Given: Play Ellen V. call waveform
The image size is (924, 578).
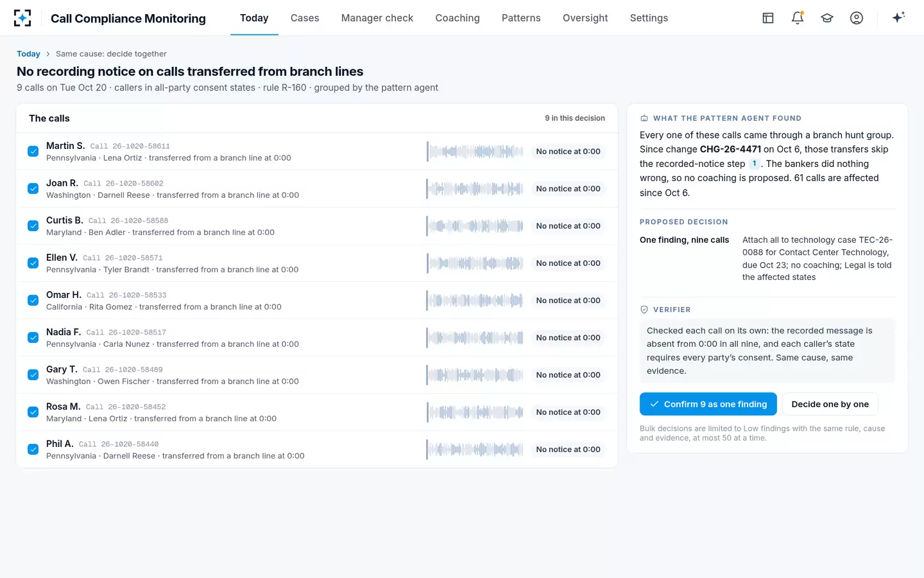Looking at the screenshot, I should 475,263.
